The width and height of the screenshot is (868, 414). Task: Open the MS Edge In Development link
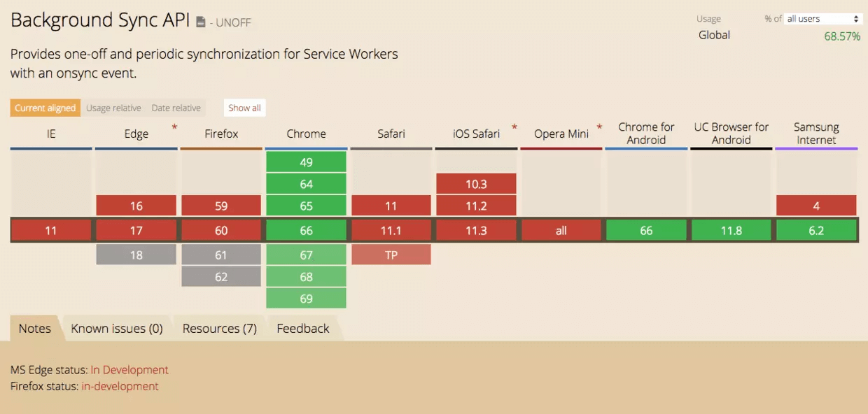click(x=129, y=370)
